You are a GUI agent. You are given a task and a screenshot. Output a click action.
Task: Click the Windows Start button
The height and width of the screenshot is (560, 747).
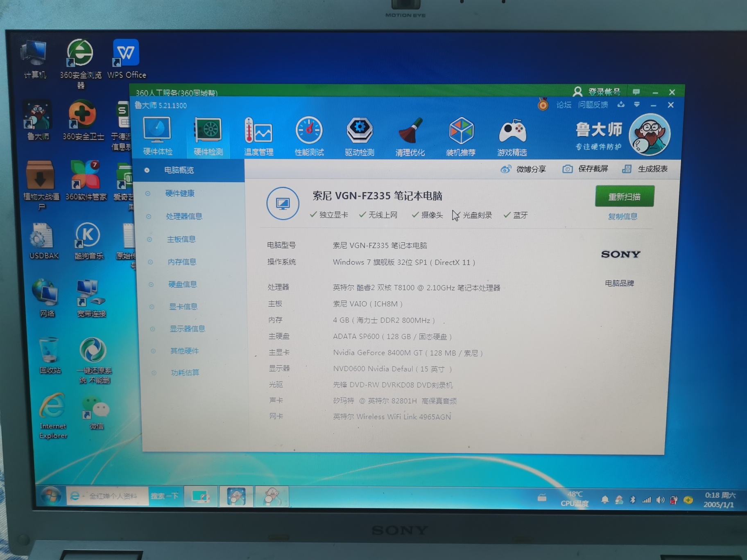pyautogui.click(x=50, y=496)
